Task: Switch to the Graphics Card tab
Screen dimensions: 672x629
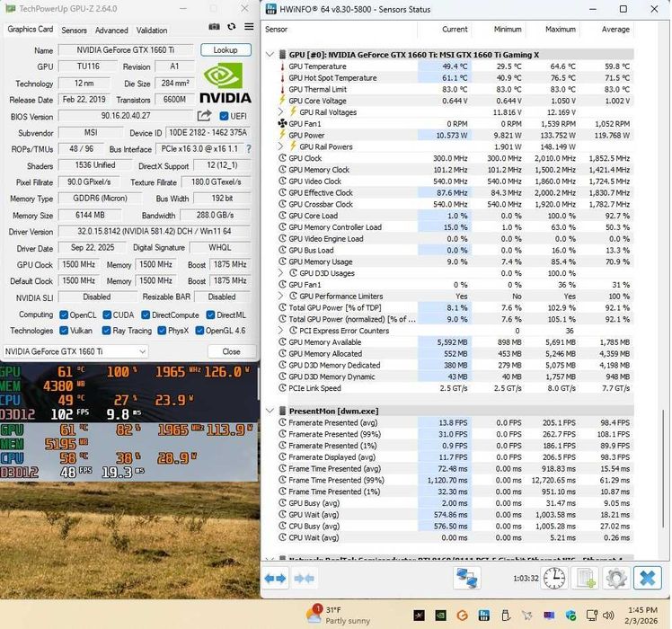Action: click(x=30, y=29)
